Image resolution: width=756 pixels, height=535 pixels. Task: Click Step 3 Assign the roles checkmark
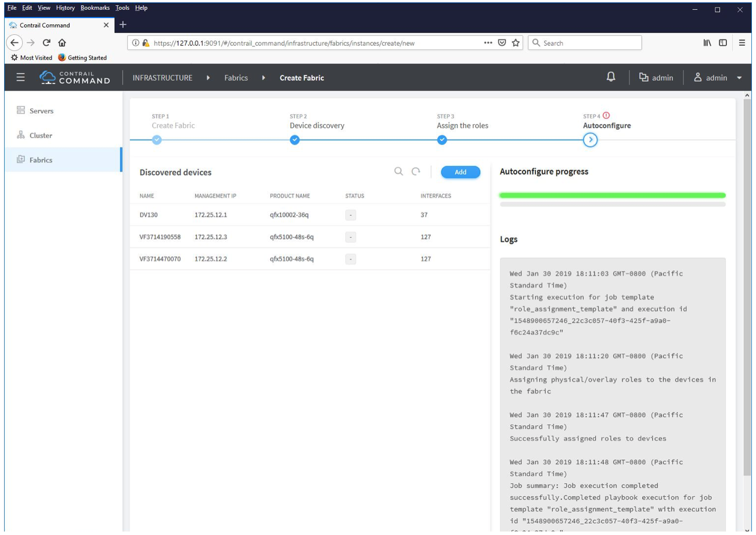(442, 140)
